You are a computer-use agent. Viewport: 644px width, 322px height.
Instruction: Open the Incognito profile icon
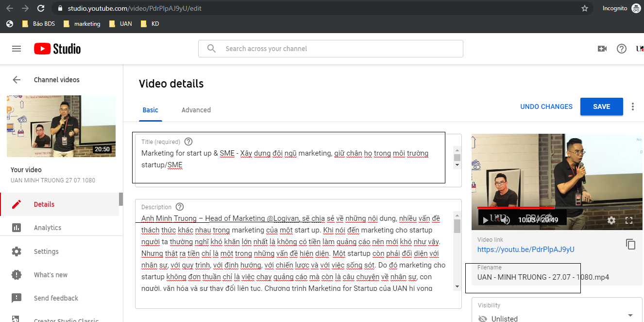[636, 8]
